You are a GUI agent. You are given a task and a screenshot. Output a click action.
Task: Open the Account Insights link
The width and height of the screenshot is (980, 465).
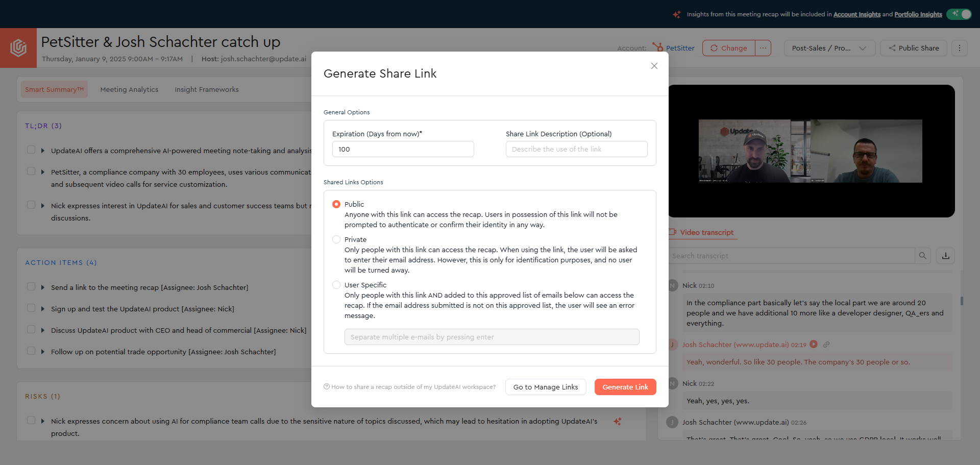point(857,14)
